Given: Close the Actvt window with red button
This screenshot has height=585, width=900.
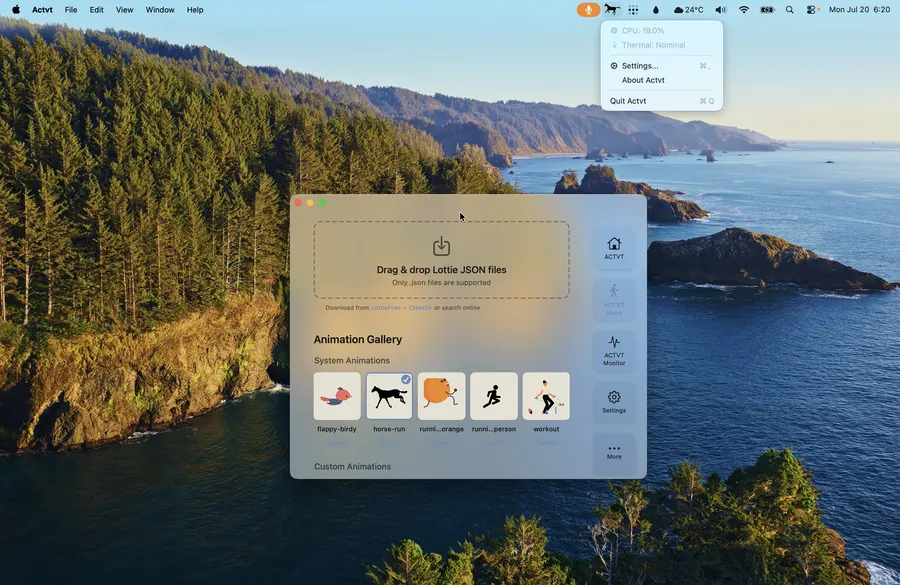Looking at the screenshot, I should tap(298, 203).
